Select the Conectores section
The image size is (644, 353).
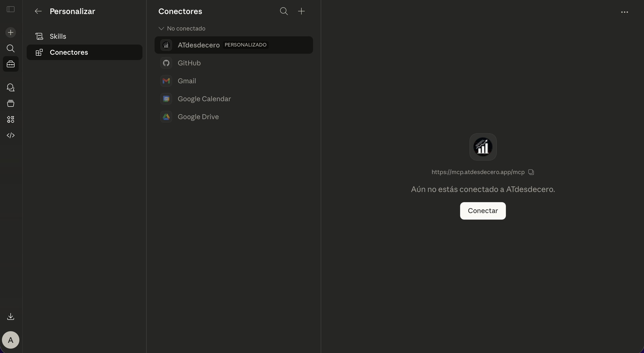tap(69, 52)
